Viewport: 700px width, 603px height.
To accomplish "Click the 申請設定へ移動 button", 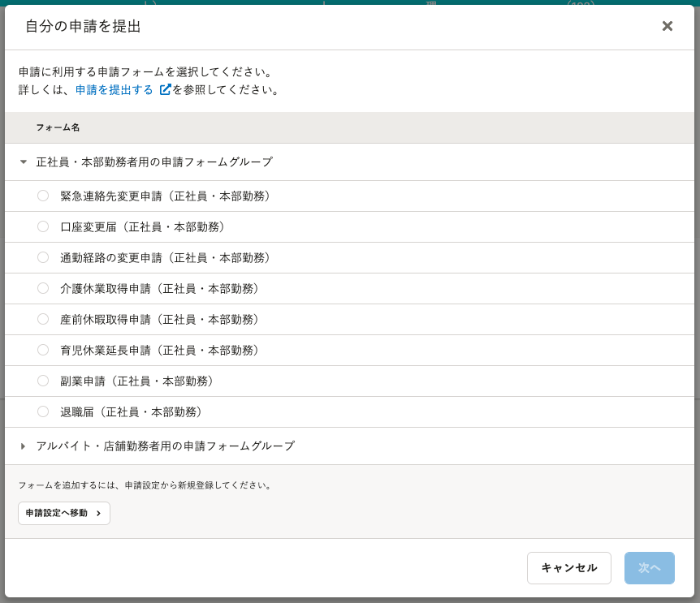I will point(63,513).
